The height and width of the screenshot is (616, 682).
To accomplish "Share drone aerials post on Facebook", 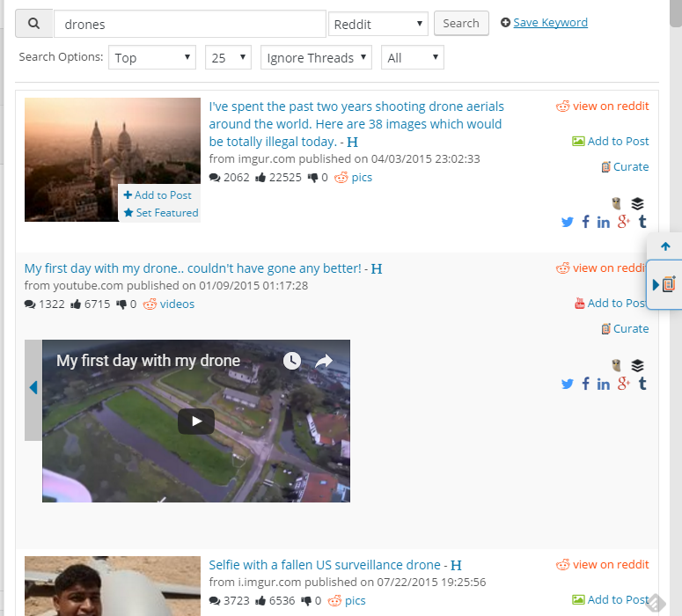I will (586, 222).
